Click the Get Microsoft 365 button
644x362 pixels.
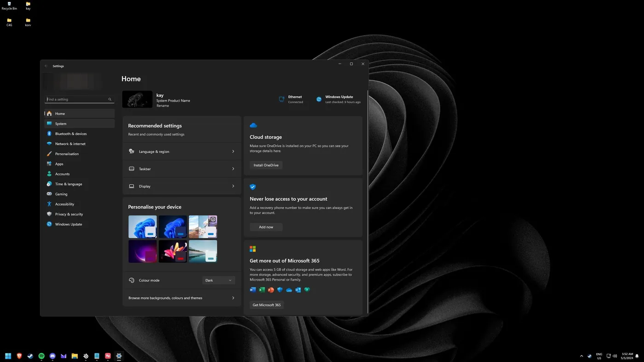(x=267, y=305)
